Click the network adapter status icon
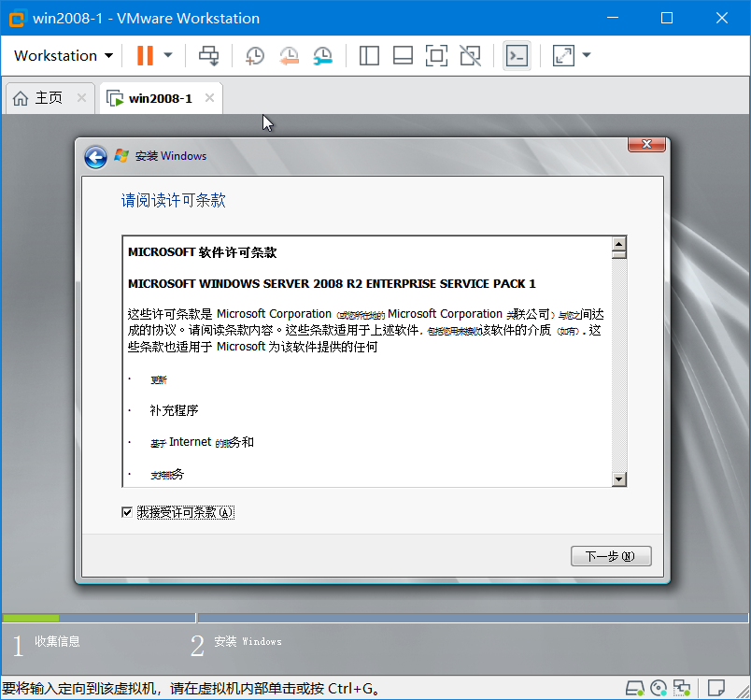The image size is (751, 700). pos(681,687)
